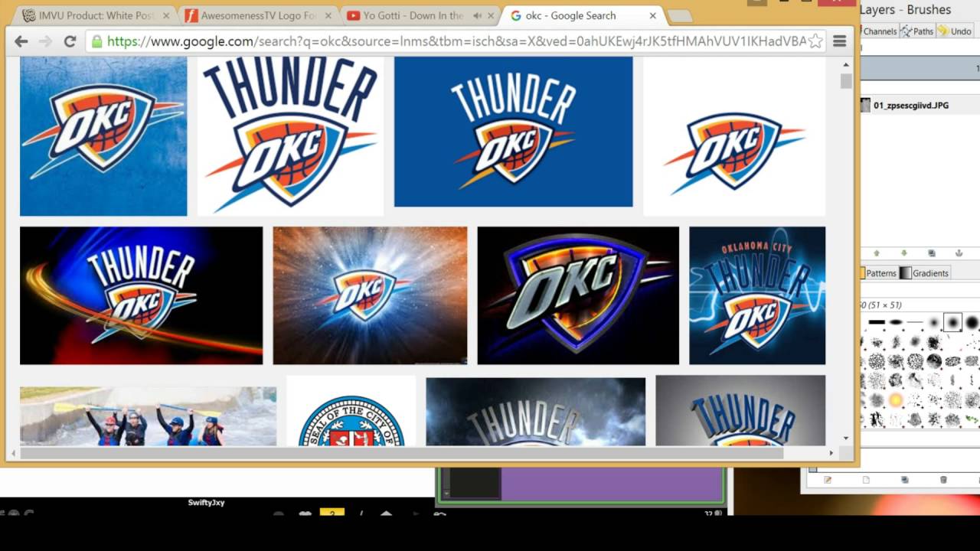Raise layer with the green up arrow

877,253
